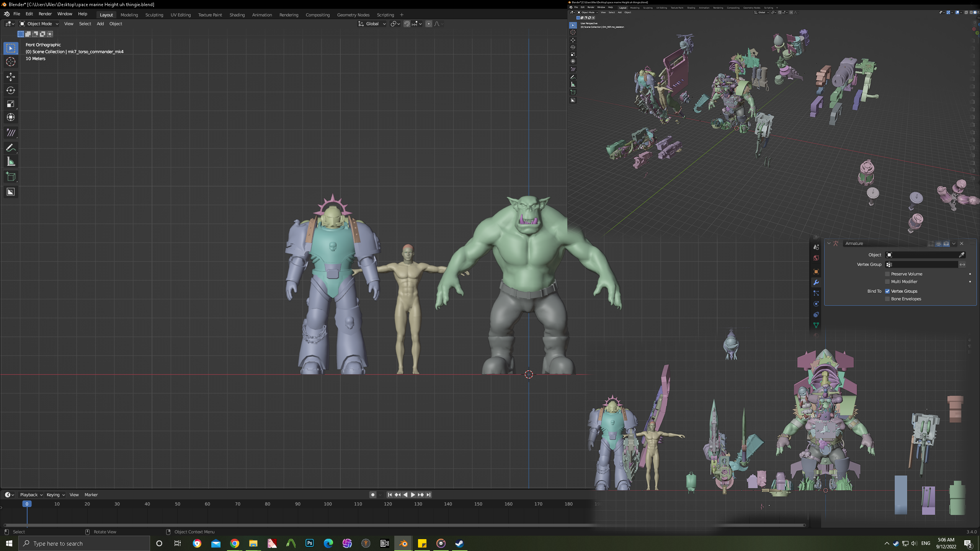Toggle snapping with the magnet icon

pyautogui.click(x=407, y=24)
